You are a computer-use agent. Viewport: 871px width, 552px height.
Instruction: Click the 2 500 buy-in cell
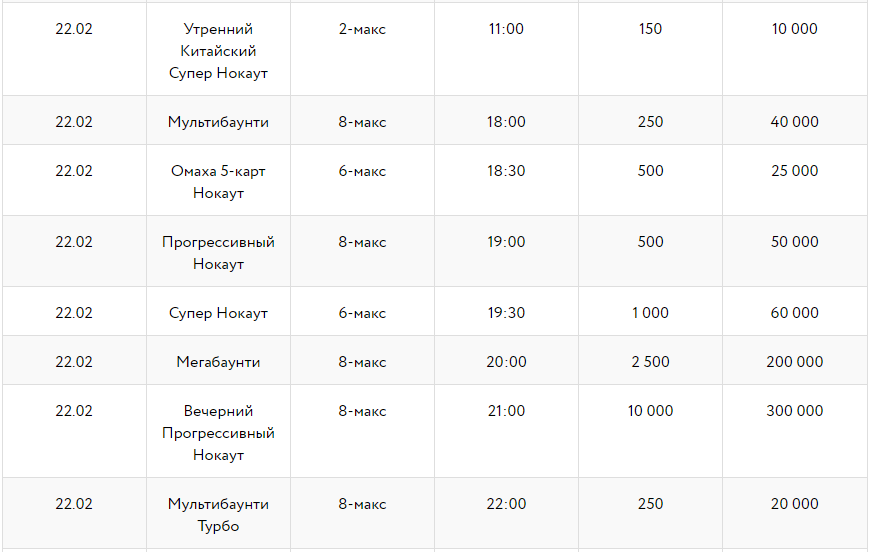coord(650,362)
